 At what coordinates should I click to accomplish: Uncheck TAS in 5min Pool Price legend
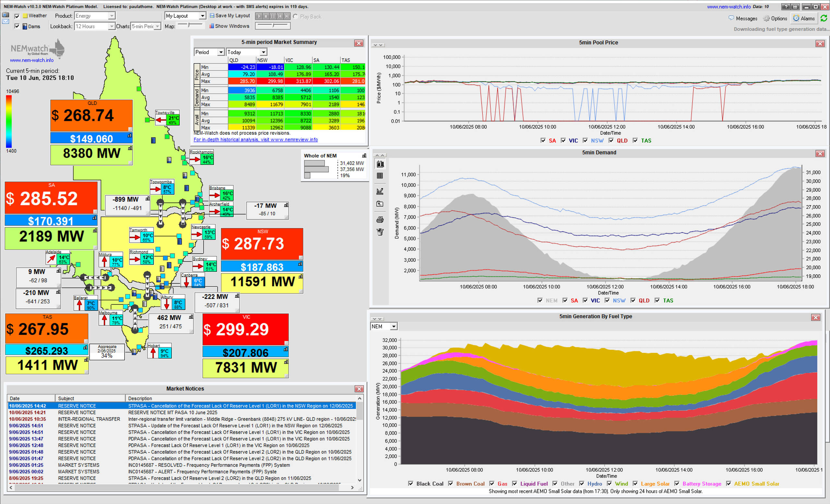pyautogui.click(x=635, y=141)
